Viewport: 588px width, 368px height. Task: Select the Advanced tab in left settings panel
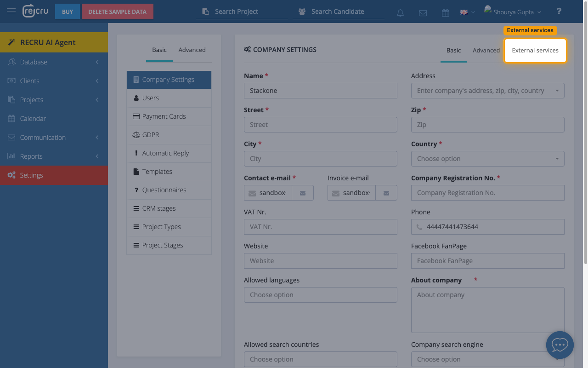click(192, 50)
